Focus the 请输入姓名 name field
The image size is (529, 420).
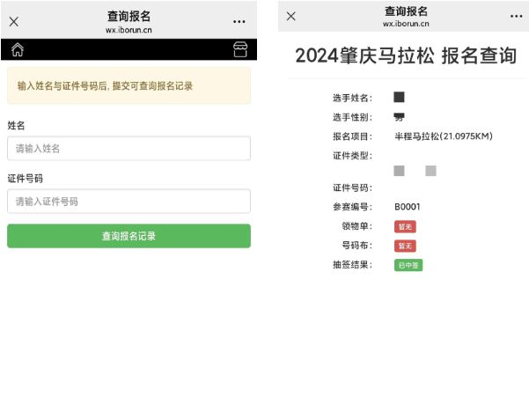(129, 148)
